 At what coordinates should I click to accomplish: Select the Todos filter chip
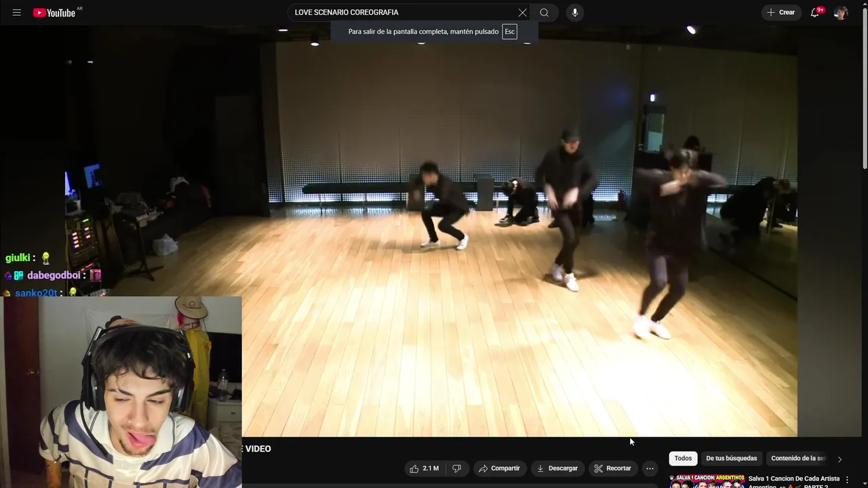click(683, 458)
